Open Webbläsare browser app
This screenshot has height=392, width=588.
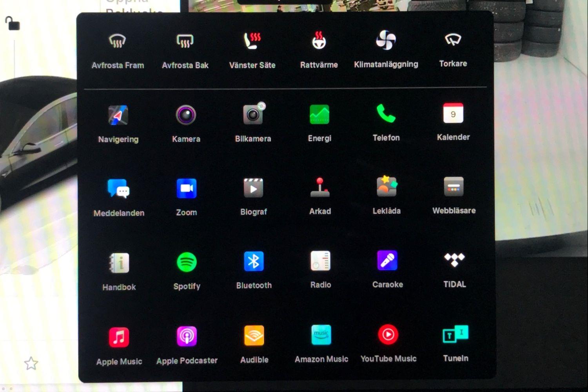tap(454, 187)
